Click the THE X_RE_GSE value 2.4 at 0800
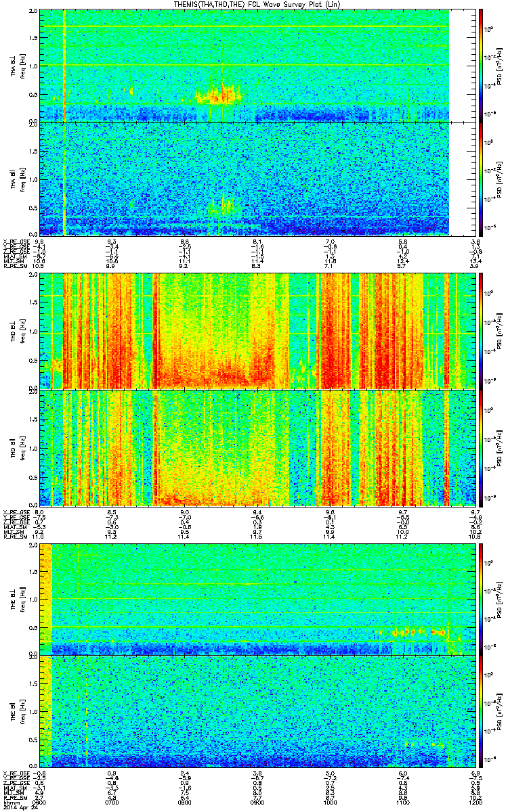The width and height of the screenshot is (508, 812). 184,773
